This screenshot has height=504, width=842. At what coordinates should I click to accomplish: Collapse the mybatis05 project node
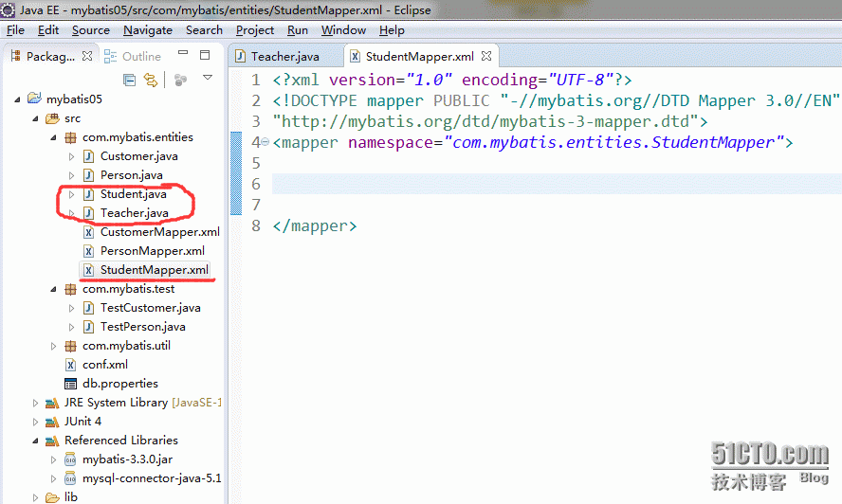(17, 99)
